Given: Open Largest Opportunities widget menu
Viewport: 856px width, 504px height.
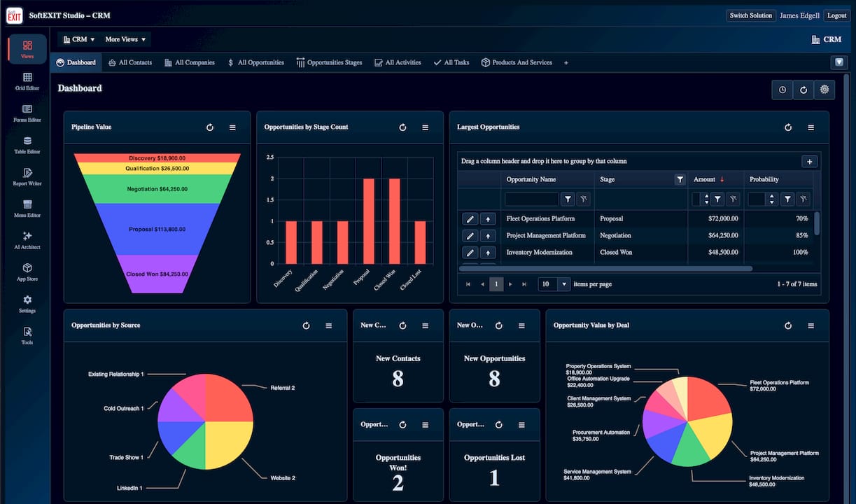Looking at the screenshot, I should [x=811, y=127].
